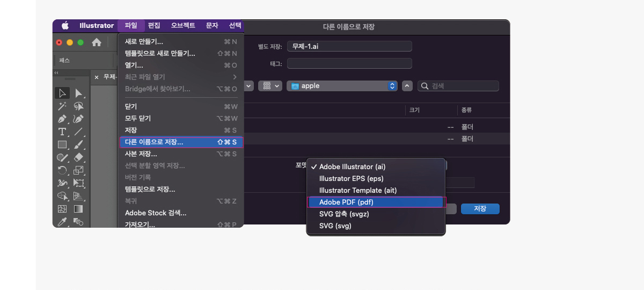This screenshot has height=290, width=644.
Task: Open the 문자 menu
Action: 212,25
